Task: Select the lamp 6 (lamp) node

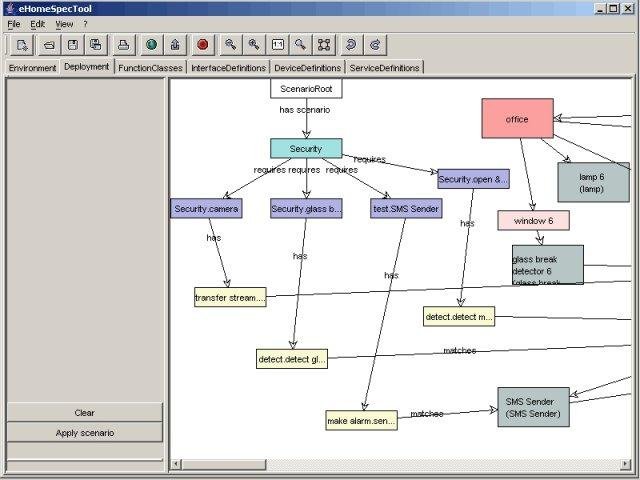Action: click(593, 182)
